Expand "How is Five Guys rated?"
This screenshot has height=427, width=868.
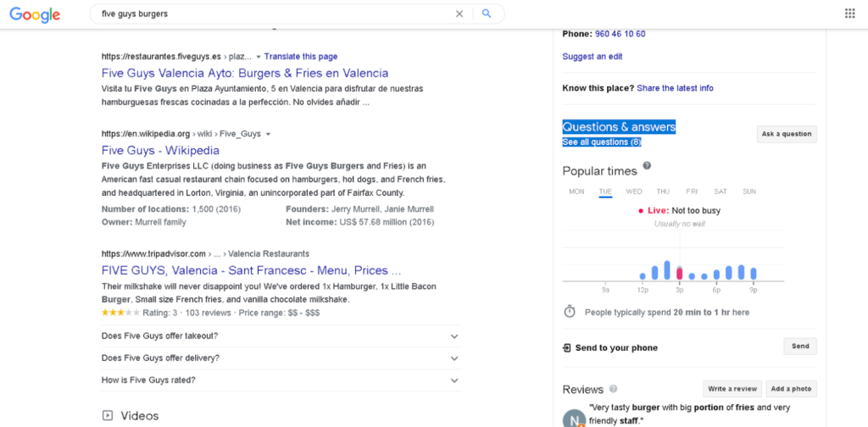tap(281, 380)
